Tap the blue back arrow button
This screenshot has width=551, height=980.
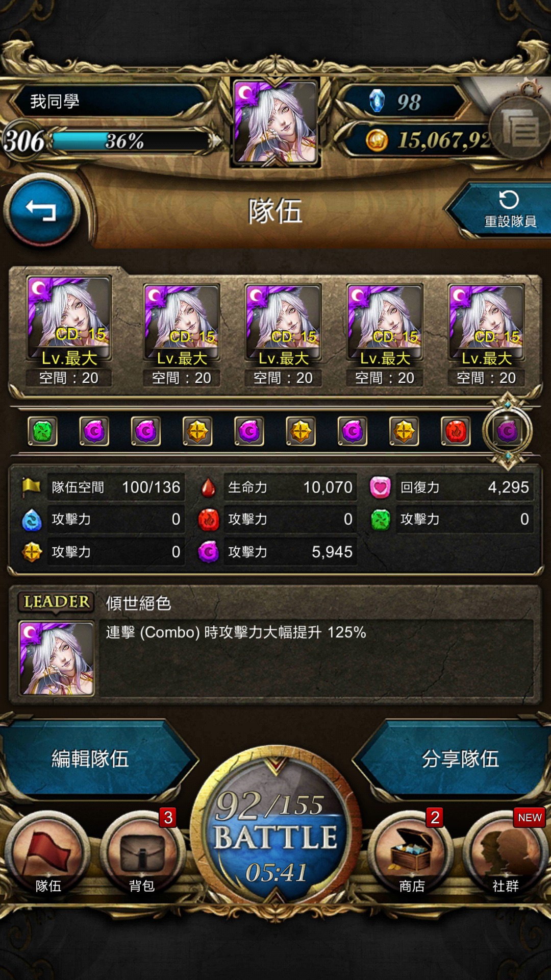click(x=42, y=211)
